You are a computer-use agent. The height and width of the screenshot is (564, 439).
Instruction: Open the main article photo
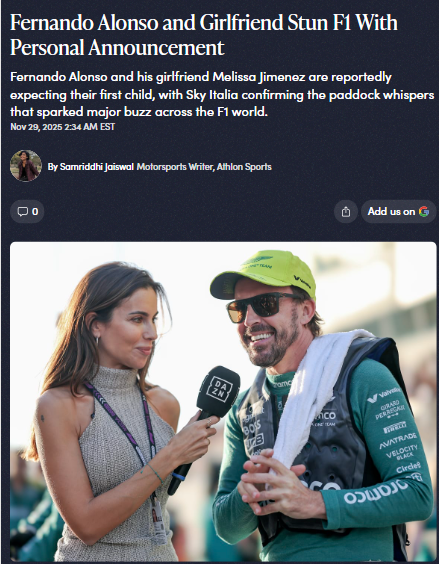pos(223,401)
